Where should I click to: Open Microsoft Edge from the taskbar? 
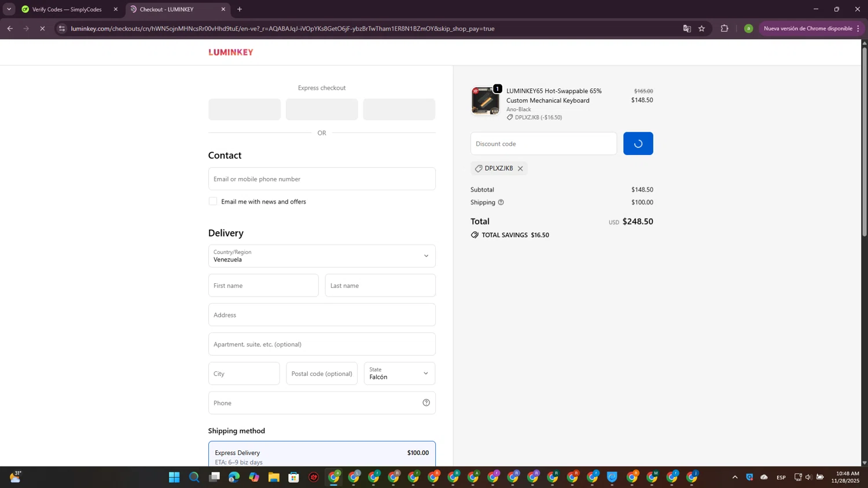pyautogui.click(x=234, y=477)
